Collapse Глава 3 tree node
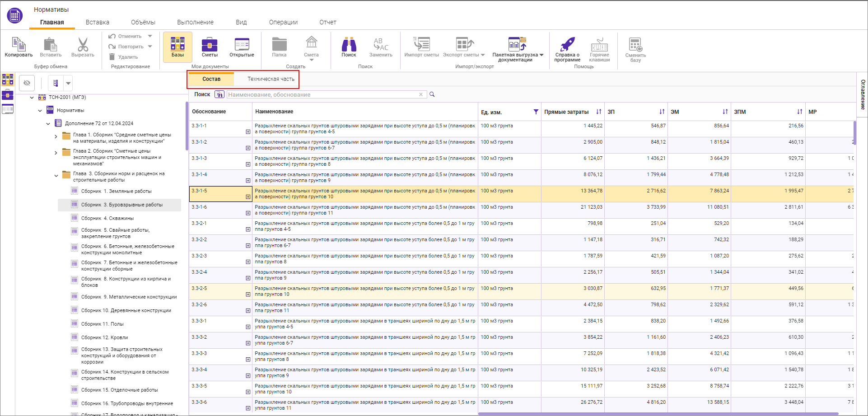 point(56,175)
